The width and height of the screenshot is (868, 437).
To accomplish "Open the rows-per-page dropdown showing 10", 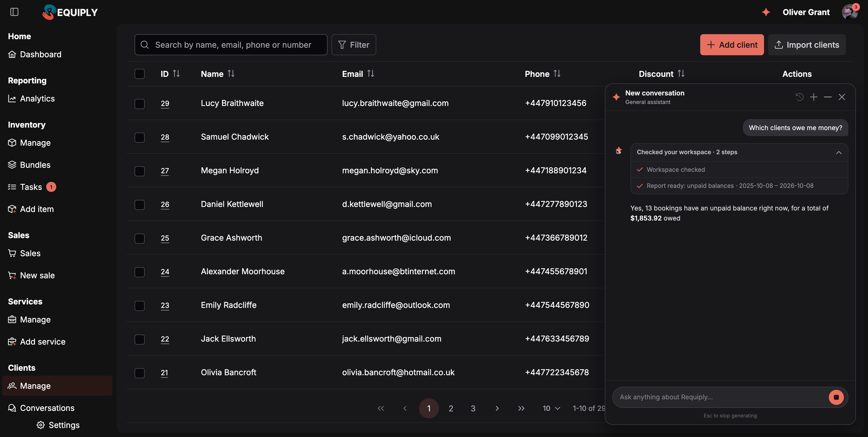I will [551, 408].
